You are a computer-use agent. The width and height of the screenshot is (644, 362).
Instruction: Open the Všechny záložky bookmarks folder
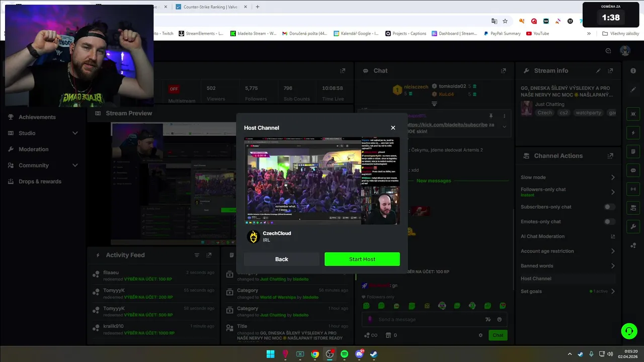coord(621,34)
